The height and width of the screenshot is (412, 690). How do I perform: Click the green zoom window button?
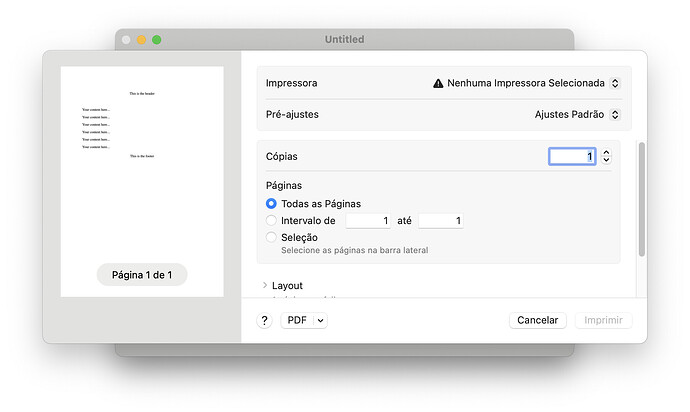(x=157, y=40)
